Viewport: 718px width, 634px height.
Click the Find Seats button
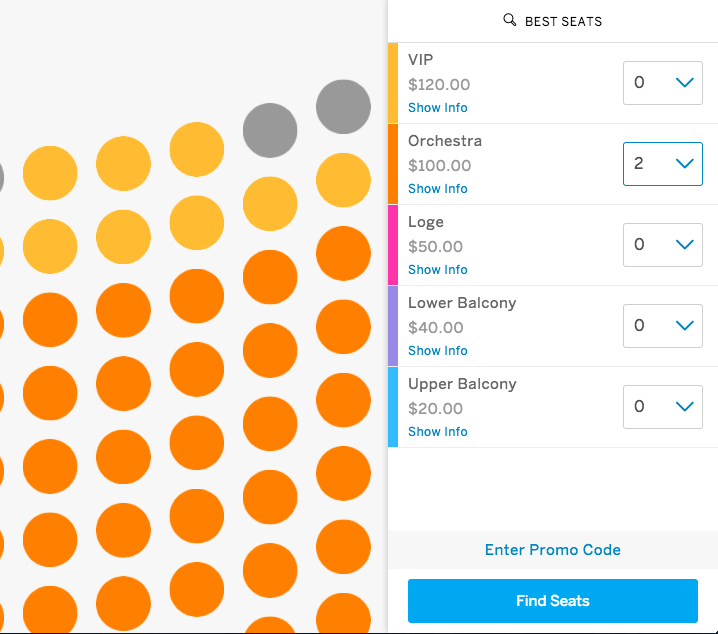553,601
